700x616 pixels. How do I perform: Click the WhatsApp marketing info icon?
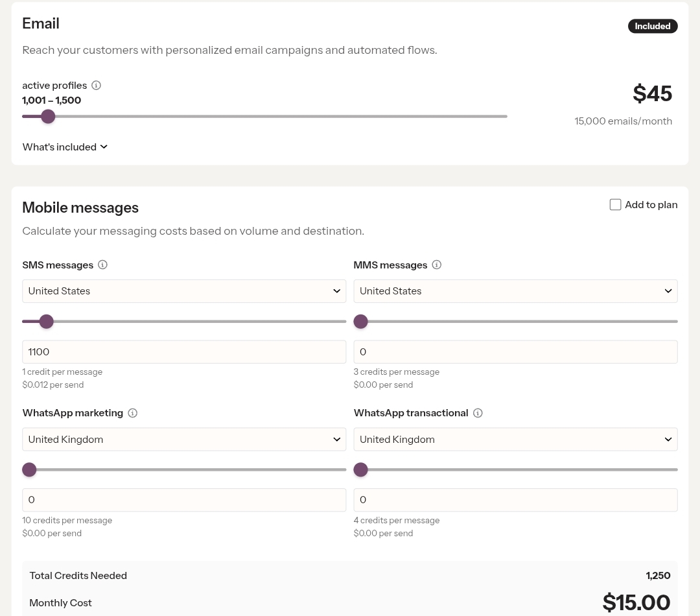click(x=132, y=413)
